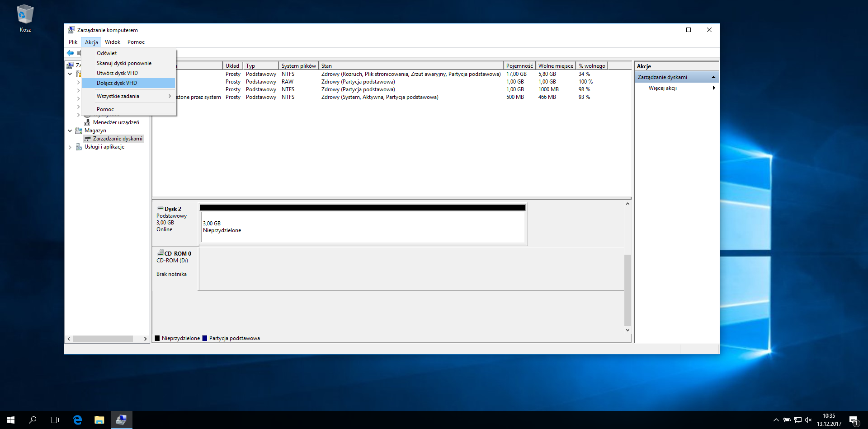Click the blue back arrow toolbar icon

pyautogui.click(x=70, y=53)
